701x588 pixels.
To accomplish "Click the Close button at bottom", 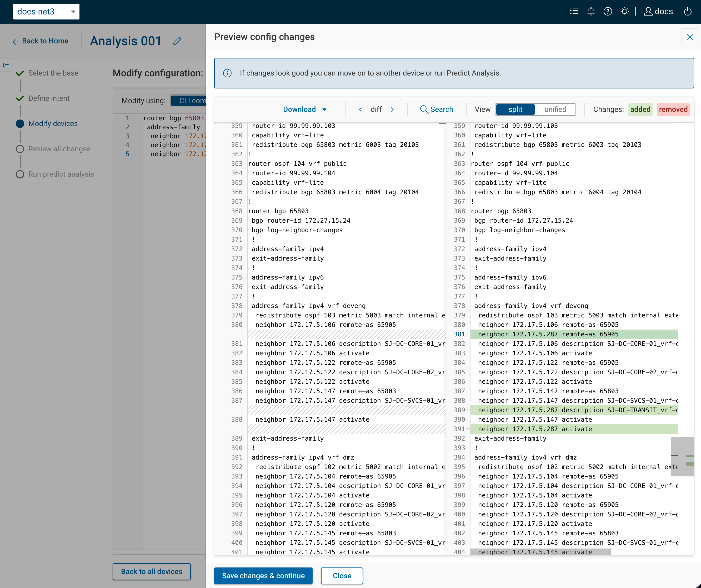I will pyautogui.click(x=342, y=576).
